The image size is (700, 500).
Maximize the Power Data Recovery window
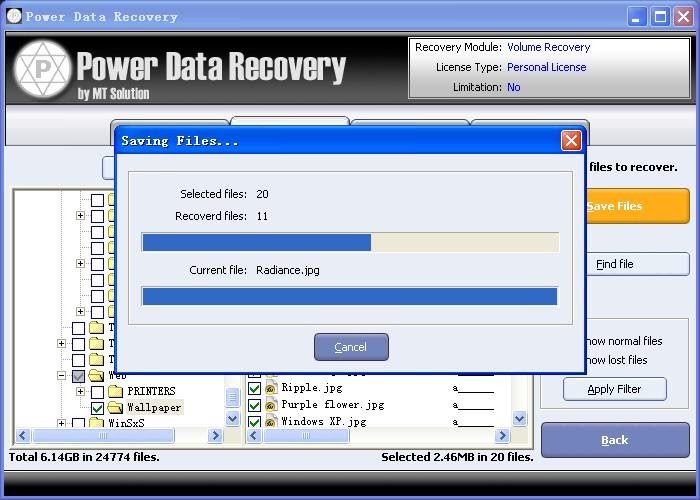click(x=660, y=17)
